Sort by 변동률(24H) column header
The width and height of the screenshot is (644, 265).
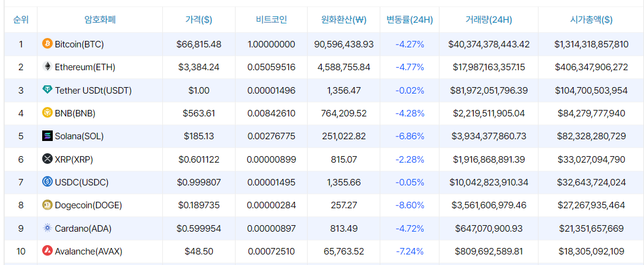click(x=410, y=19)
